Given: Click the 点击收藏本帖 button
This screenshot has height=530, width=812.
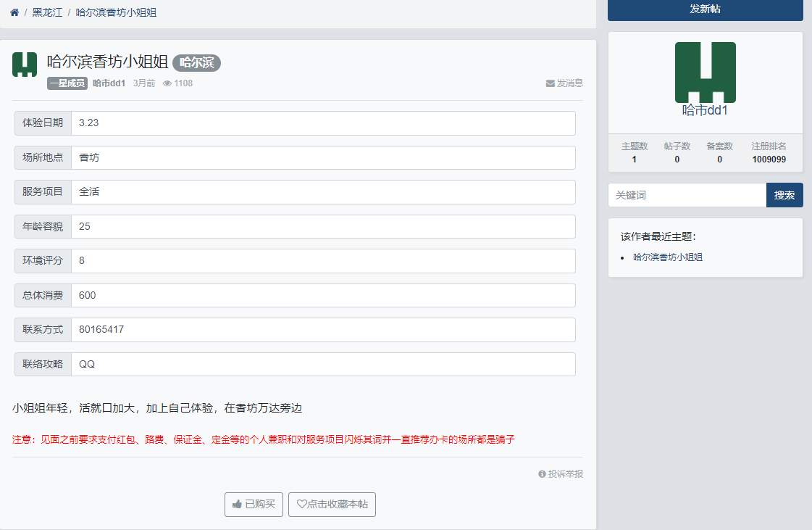Looking at the screenshot, I should (332, 505).
